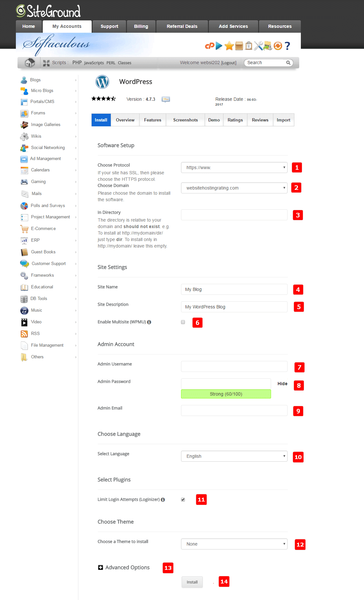Click the Image Galleries category icon
Viewport: 364px width, 600px height.
(x=24, y=125)
